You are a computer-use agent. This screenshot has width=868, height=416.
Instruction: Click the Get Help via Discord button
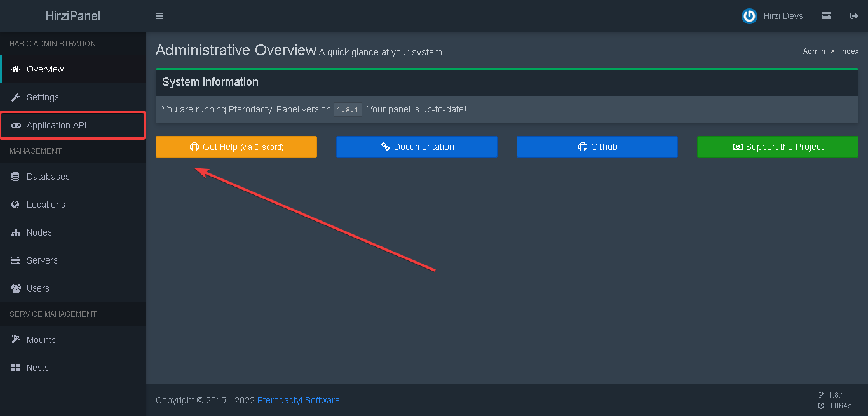click(x=236, y=147)
